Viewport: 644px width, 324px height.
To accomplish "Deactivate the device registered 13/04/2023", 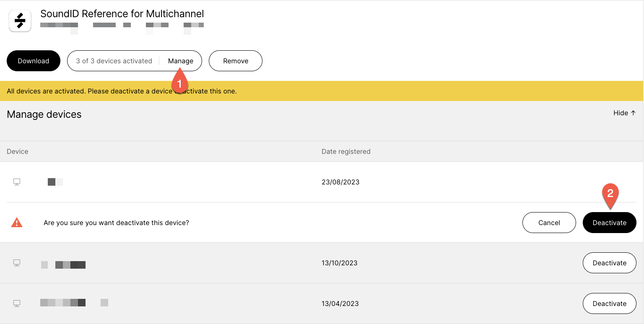I will point(610,303).
